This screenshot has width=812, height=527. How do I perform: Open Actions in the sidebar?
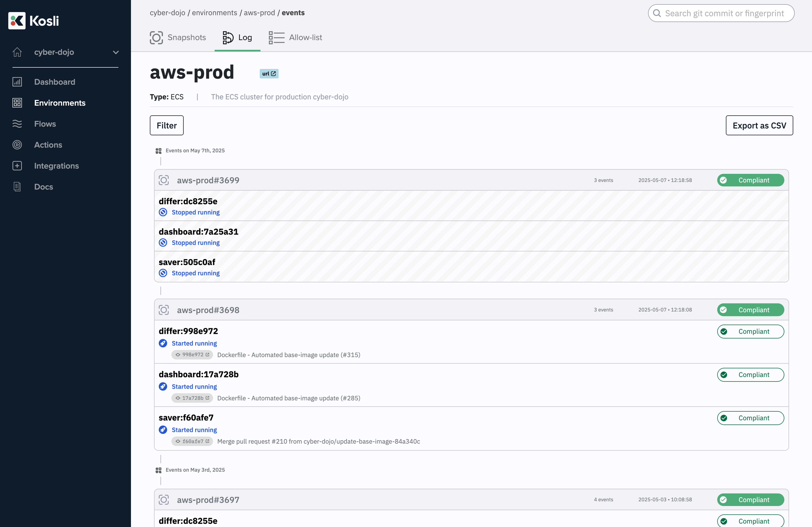(x=48, y=145)
